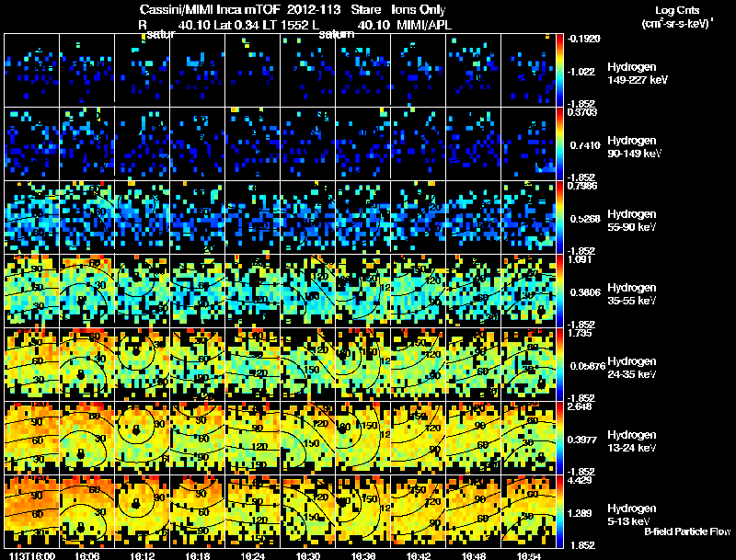Click the 'Log Cnts' colorbar heading
This screenshot has height=560, width=736.
(x=677, y=10)
